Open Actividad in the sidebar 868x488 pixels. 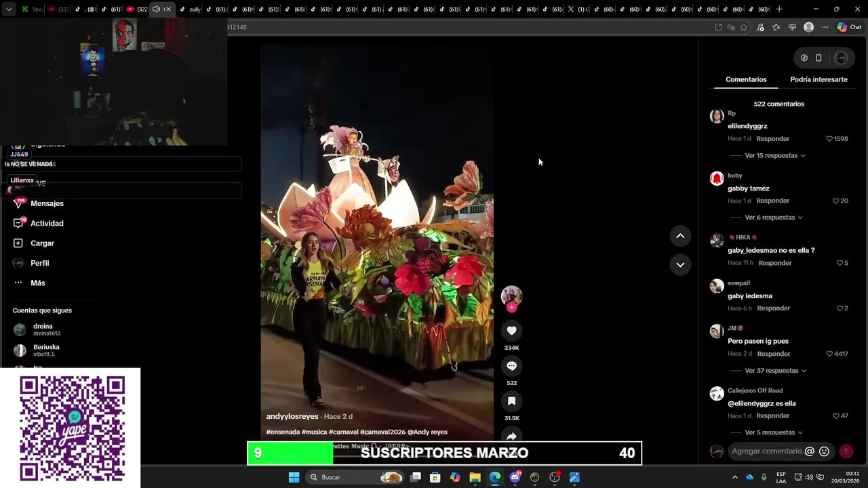(47, 224)
